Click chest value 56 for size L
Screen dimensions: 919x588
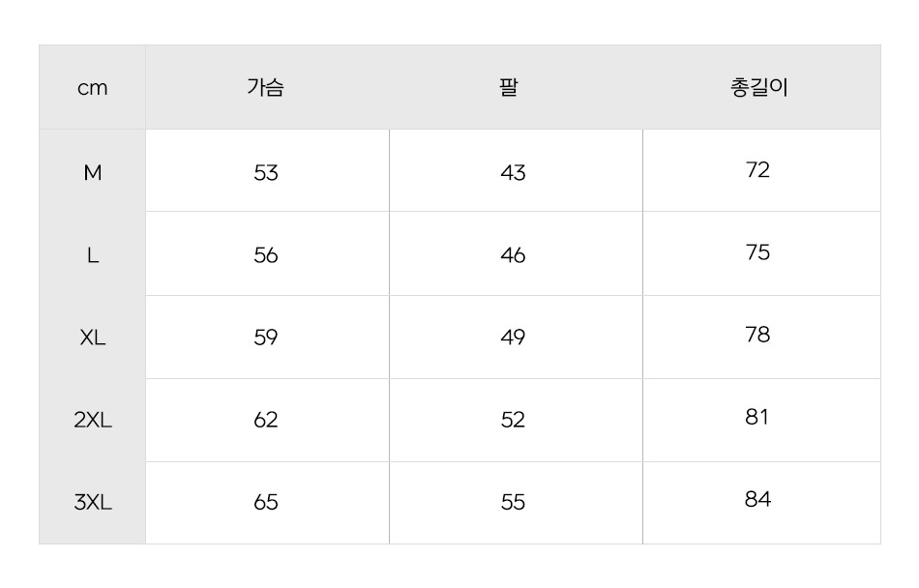[265, 255]
